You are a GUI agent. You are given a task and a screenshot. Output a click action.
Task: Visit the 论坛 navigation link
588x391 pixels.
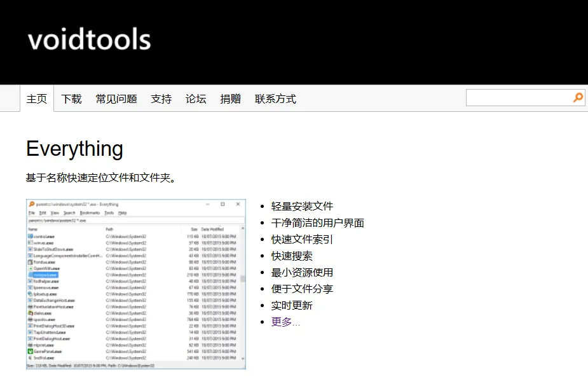coord(196,99)
